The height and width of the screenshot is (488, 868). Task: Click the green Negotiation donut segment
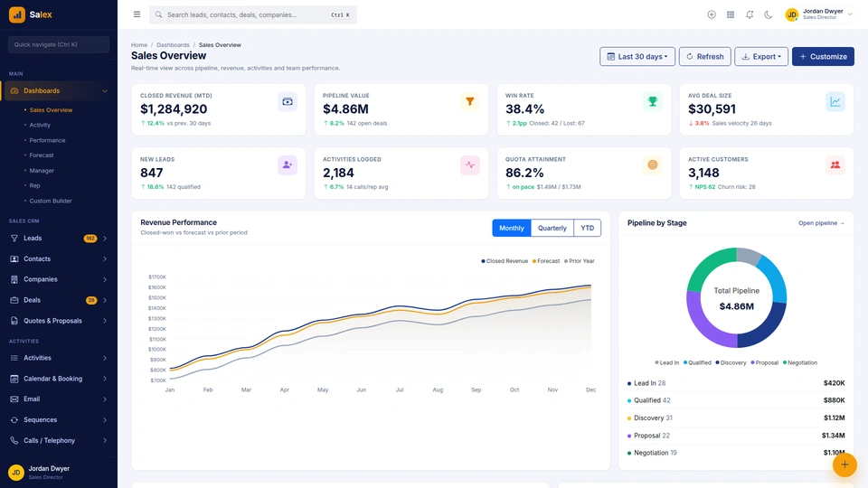pyautogui.click(x=705, y=266)
